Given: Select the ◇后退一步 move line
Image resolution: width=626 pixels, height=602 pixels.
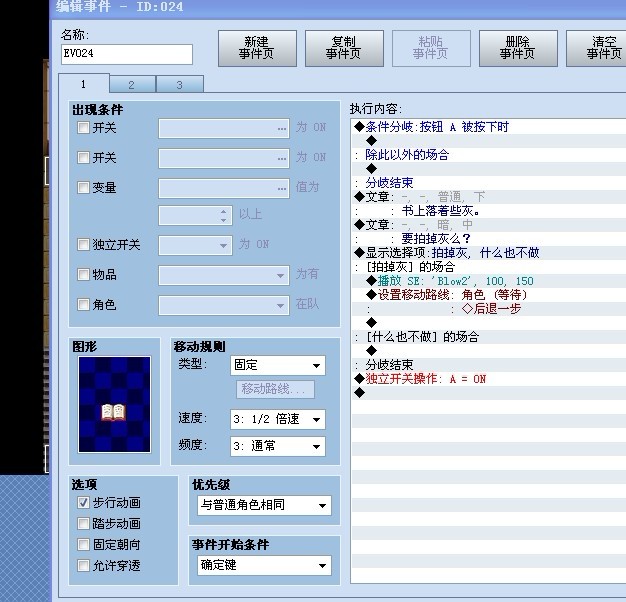Looking at the screenshot, I should [x=489, y=309].
